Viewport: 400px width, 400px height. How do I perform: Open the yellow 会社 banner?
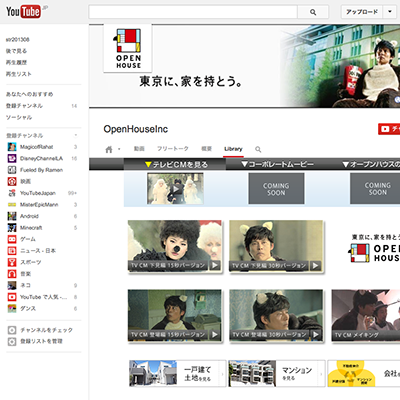click(x=364, y=373)
